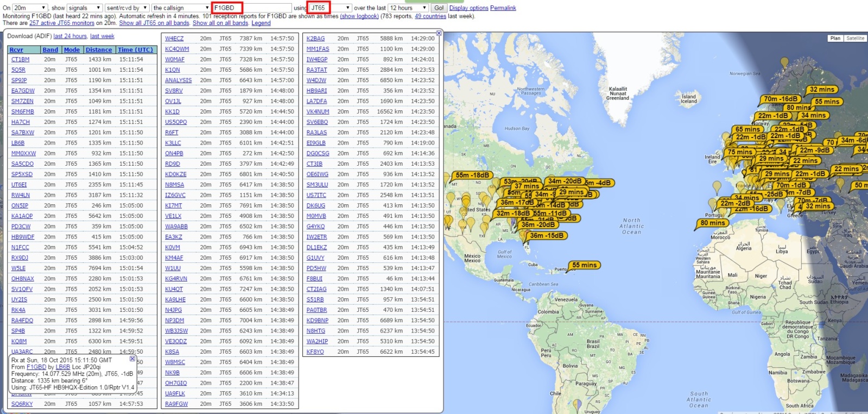Click the 36m -20dB map marker

click(538, 224)
